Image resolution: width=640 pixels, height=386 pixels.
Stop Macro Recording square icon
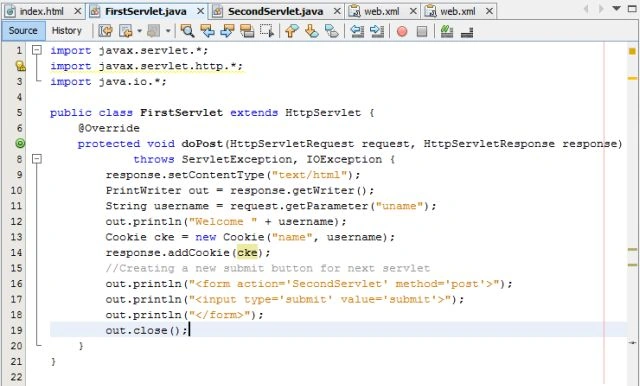[422, 31]
